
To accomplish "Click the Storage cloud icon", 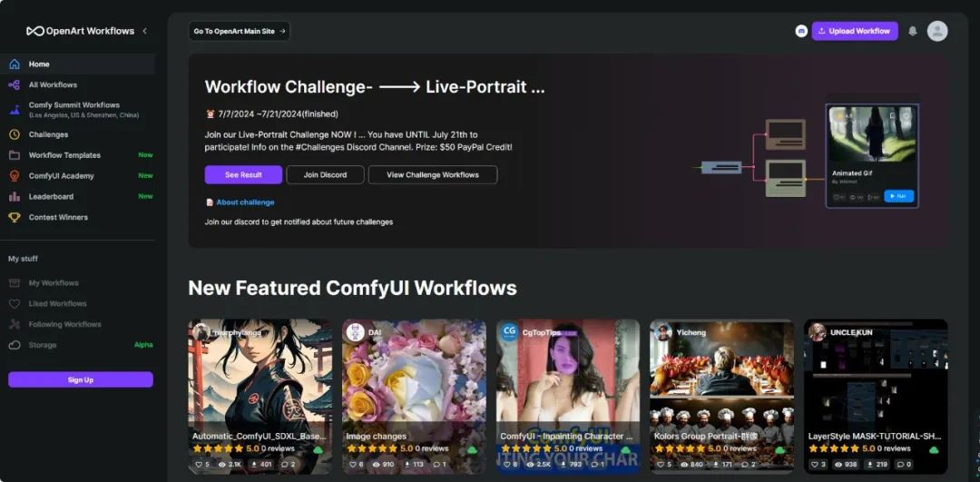I will pos(15,345).
